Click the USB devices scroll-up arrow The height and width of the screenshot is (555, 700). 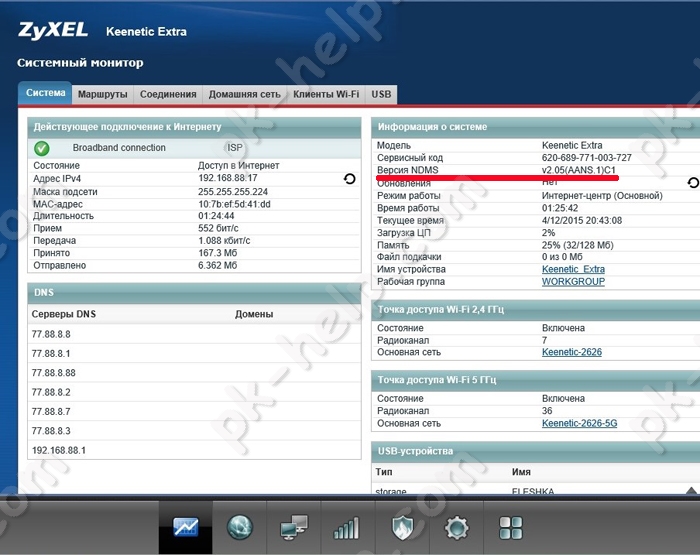point(691,490)
